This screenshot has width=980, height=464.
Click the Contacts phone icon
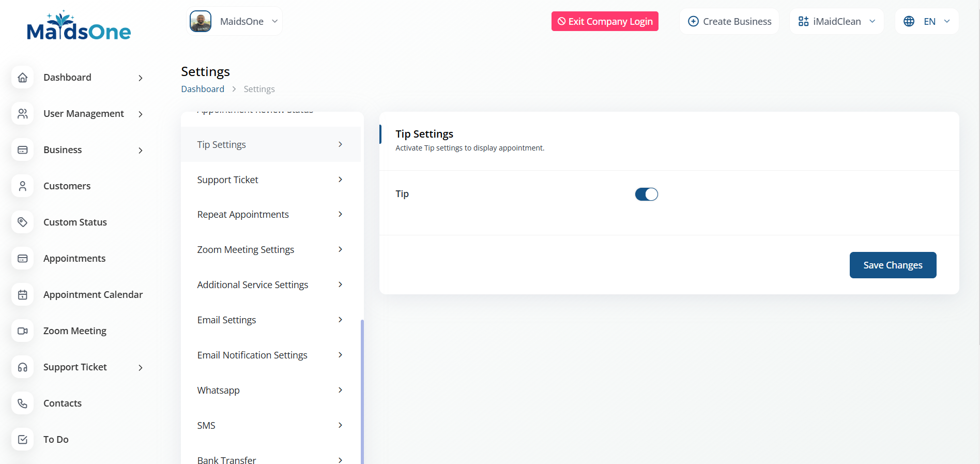coord(23,403)
